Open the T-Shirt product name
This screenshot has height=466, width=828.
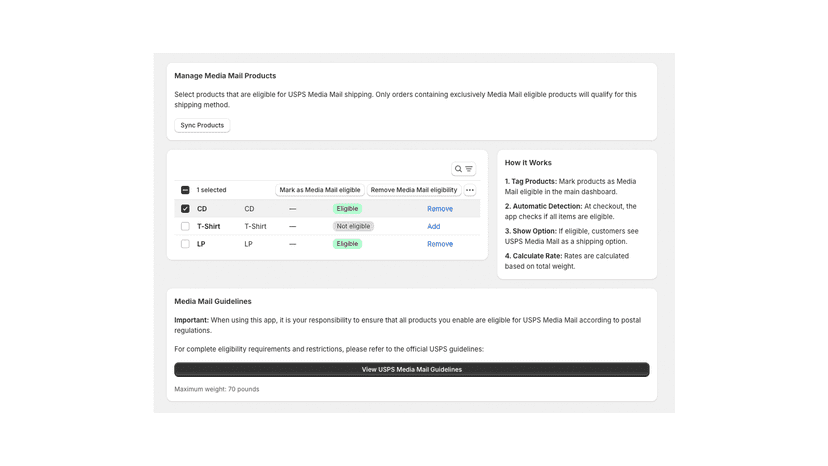209,226
